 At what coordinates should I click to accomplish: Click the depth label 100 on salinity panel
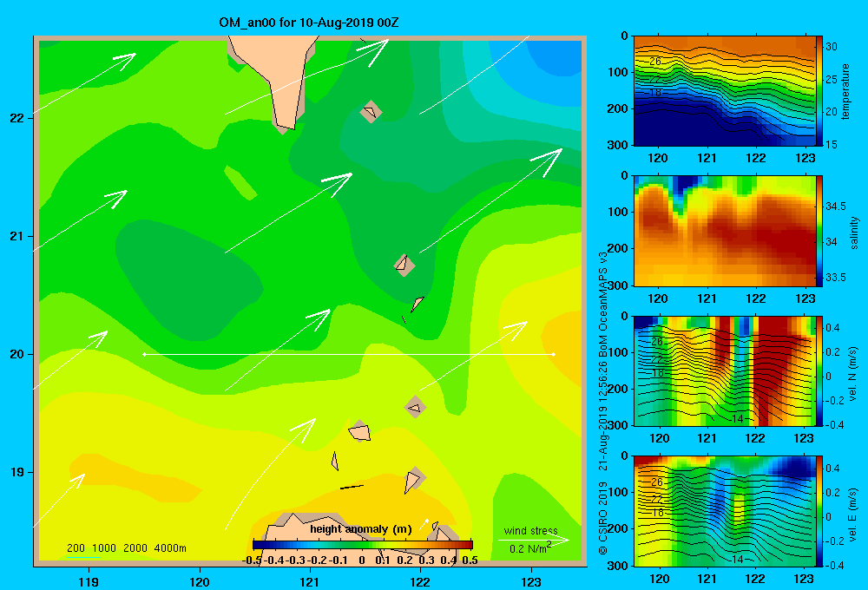(x=618, y=212)
